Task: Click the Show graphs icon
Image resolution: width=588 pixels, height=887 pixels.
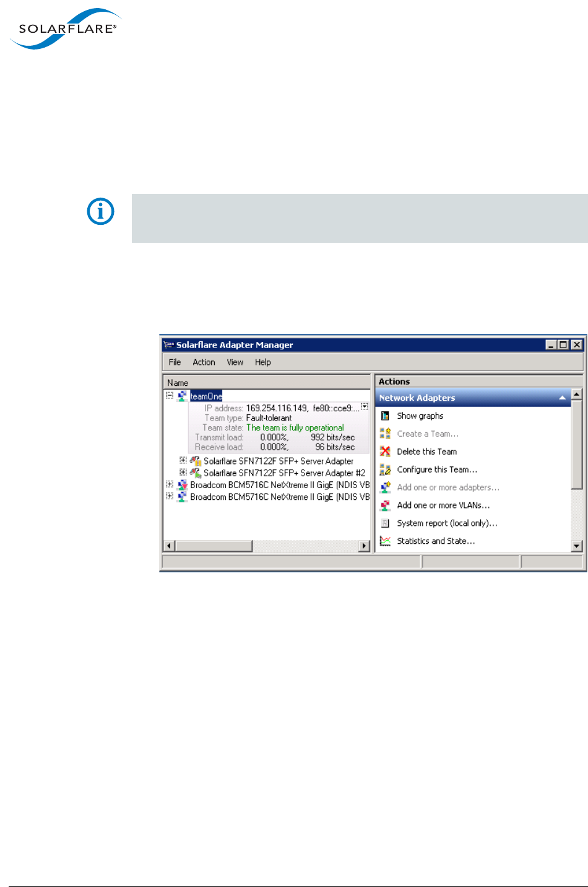Action: [385, 416]
